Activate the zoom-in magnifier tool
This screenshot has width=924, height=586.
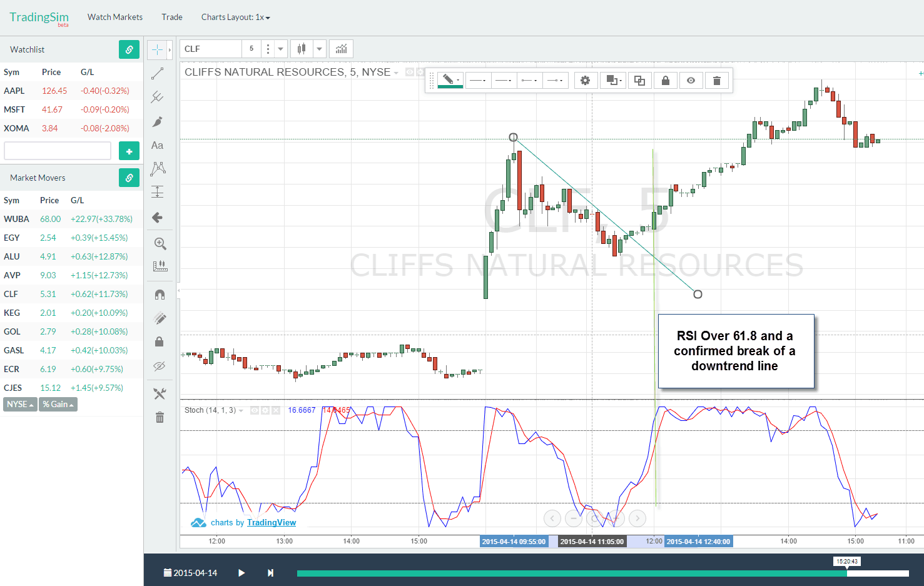pos(160,243)
